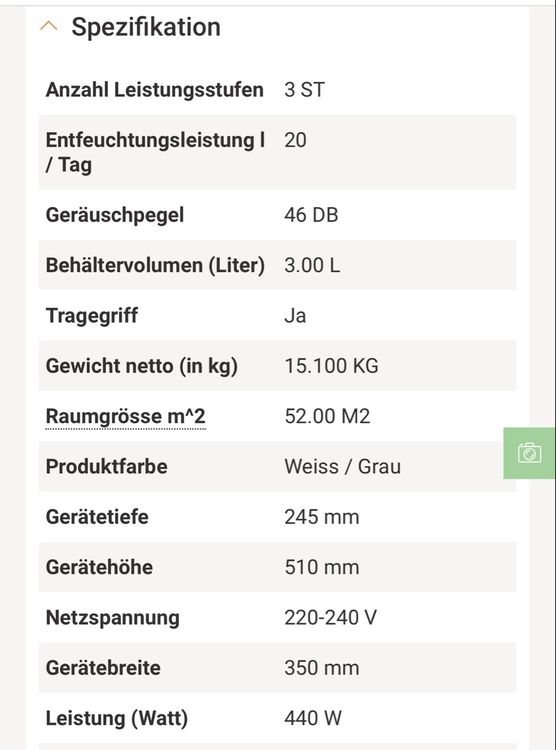Screen dimensions: 556x750
Task: Click the green camera screenshot icon
Action: click(529, 453)
